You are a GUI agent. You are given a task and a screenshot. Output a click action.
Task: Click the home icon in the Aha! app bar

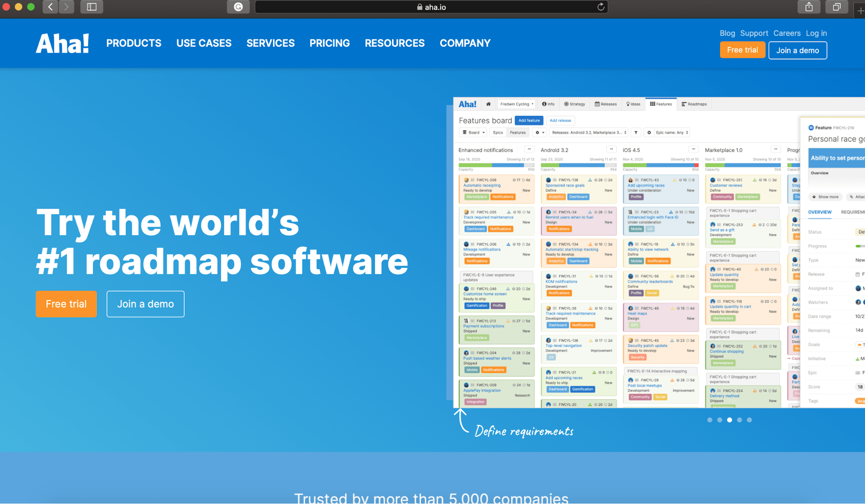(489, 104)
